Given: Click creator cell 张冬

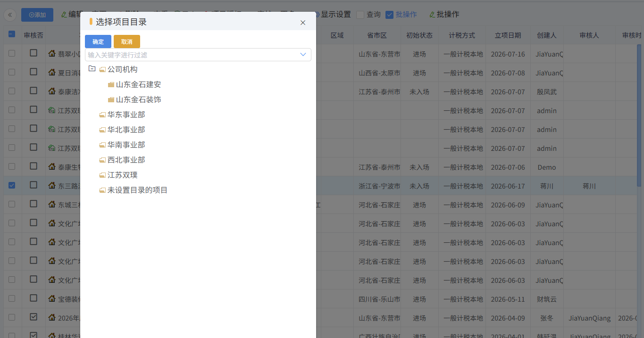Looking at the screenshot, I should coord(547,318).
